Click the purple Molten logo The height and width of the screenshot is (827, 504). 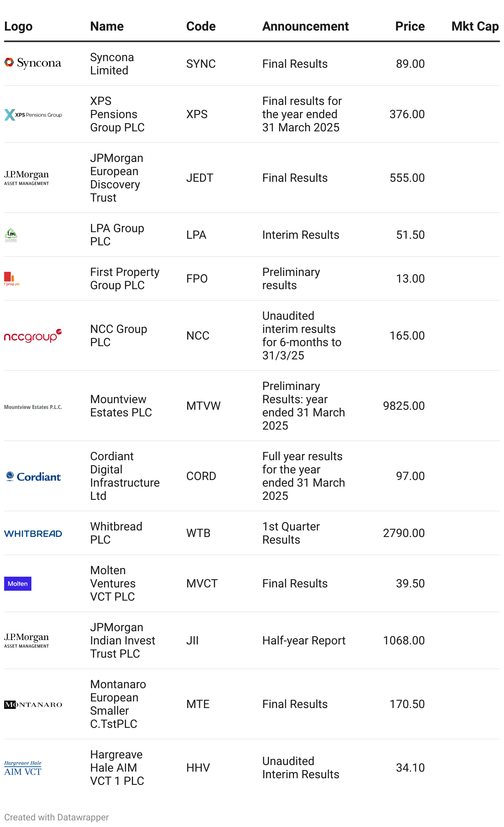(x=18, y=584)
